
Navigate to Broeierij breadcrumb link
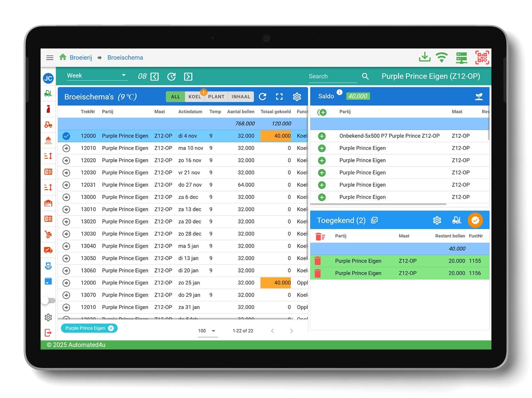(x=80, y=57)
